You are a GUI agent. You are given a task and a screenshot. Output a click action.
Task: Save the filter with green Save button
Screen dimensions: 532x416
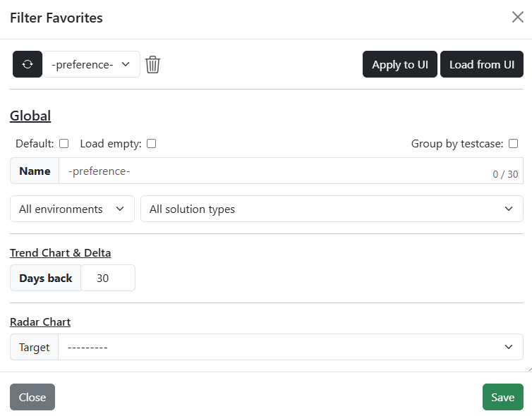(502, 397)
